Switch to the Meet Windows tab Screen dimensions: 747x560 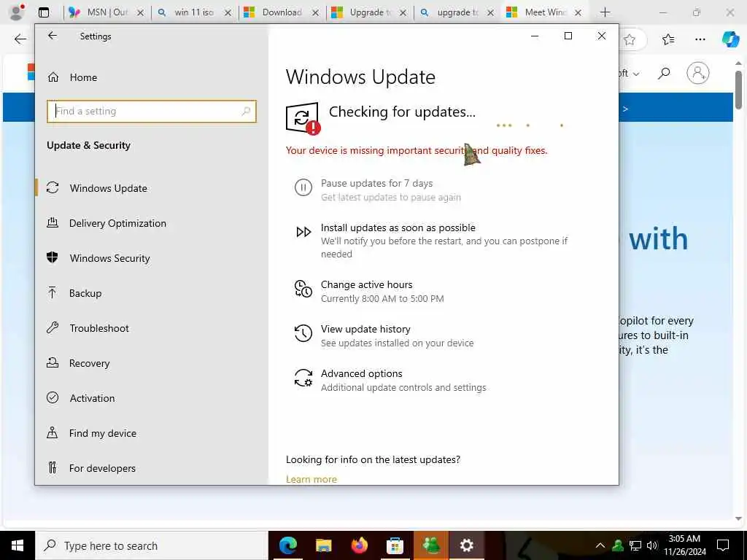click(x=544, y=12)
